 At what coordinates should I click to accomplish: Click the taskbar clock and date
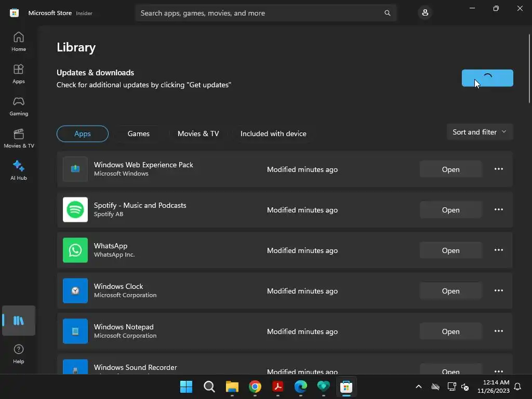click(x=494, y=387)
